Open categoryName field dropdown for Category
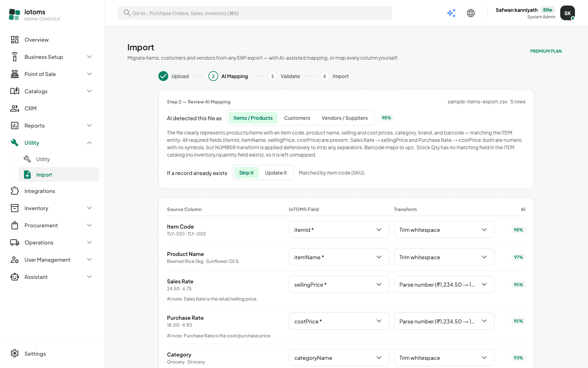This screenshot has width=588, height=368. pos(339,358)
